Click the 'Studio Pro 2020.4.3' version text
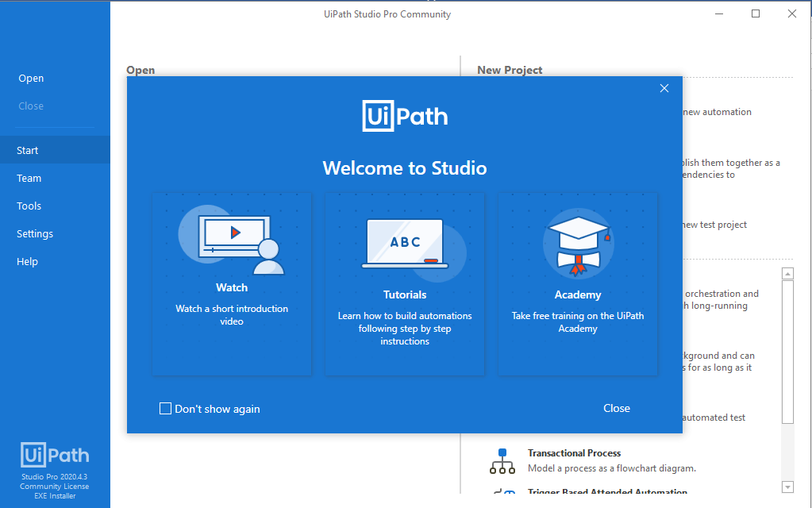 (55, 476)
